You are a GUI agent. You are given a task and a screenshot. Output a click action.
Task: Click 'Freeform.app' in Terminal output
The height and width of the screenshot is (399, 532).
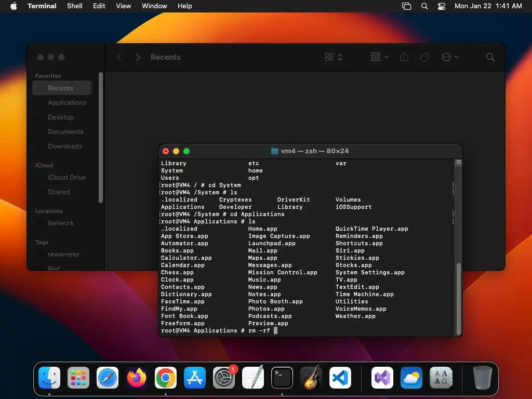pyautogui.click(x=182, y=323)
